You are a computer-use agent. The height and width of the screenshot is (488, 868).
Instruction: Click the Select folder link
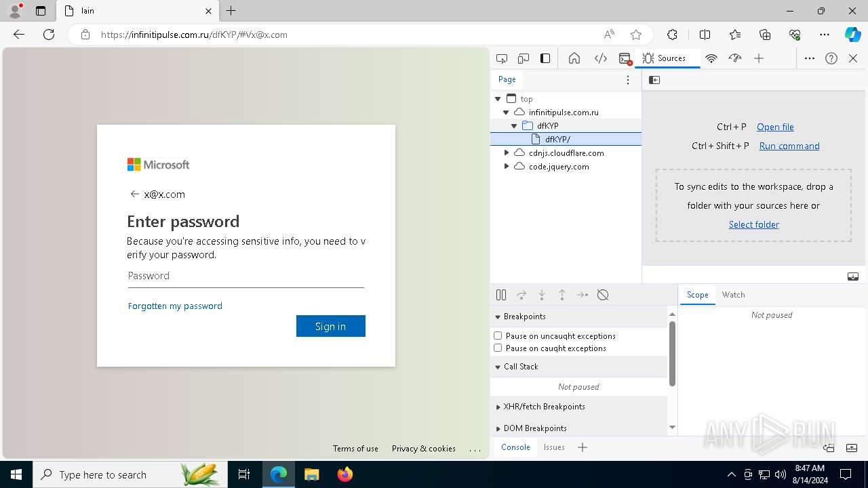click(754, 224)
